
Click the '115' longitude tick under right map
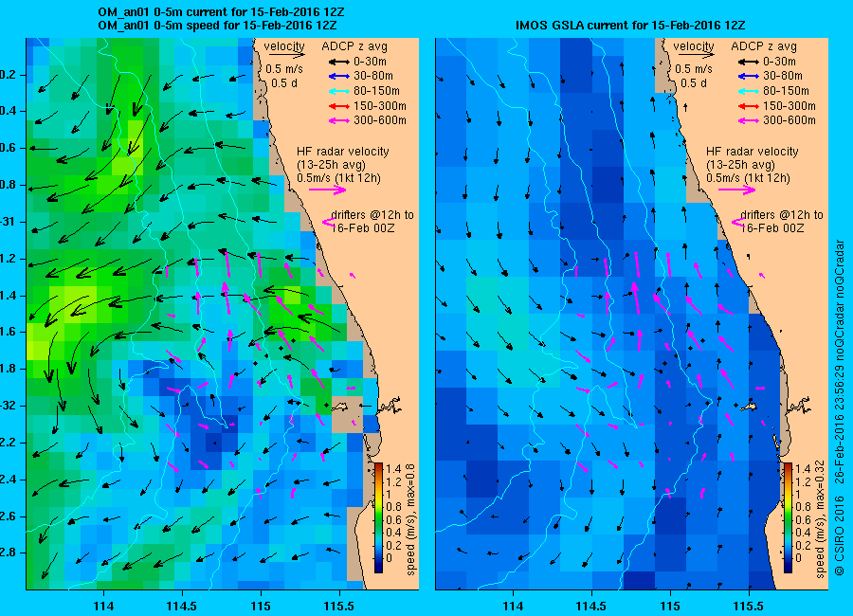click(670, 606)
